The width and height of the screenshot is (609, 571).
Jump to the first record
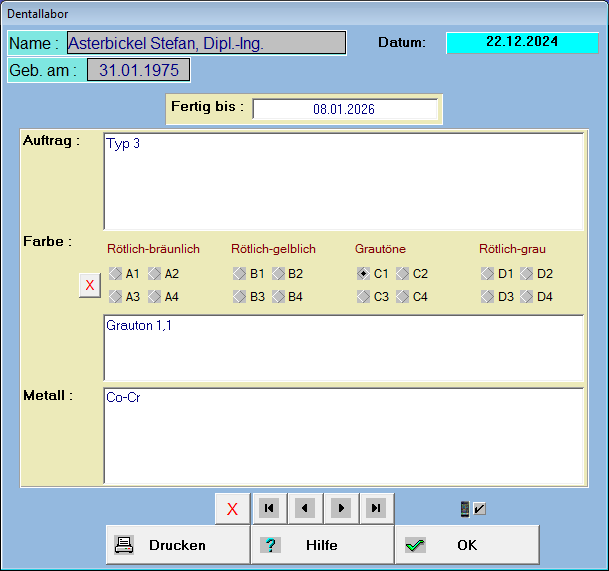(268, 508)
